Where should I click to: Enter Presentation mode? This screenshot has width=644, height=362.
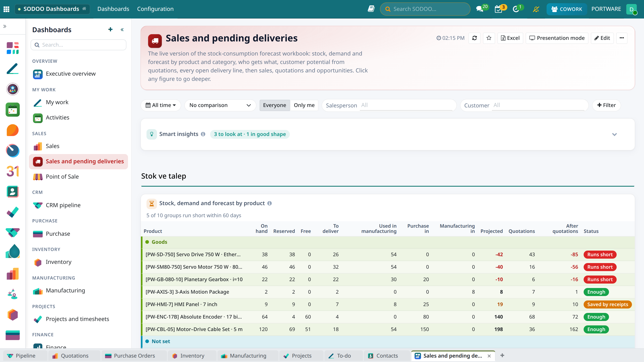point(557,38)
